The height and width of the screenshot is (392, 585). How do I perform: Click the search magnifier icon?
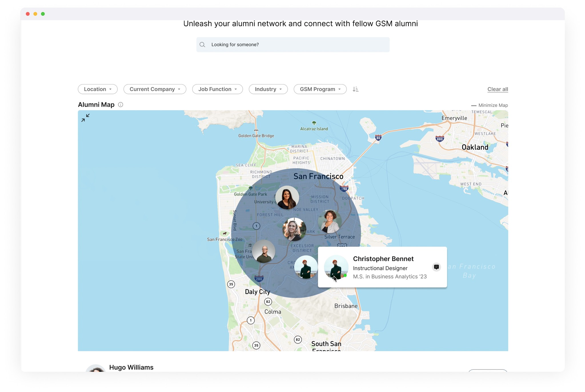point(202,45)
